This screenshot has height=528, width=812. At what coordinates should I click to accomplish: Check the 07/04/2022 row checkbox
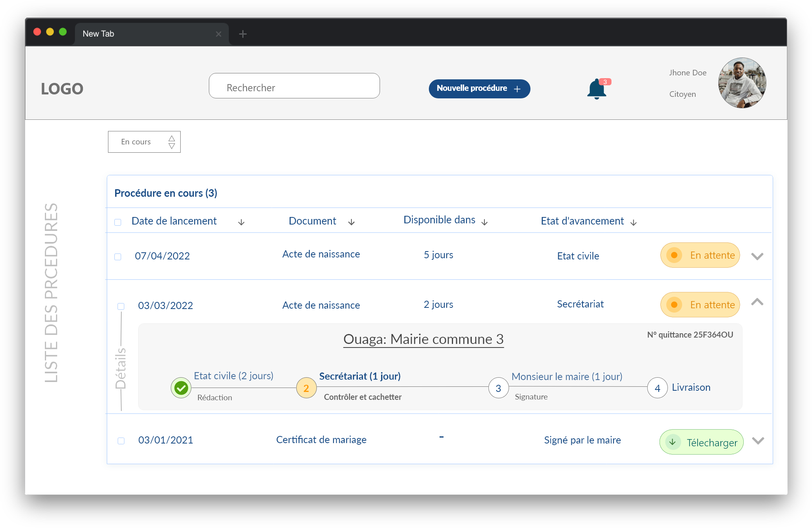(x=118, y=257)
